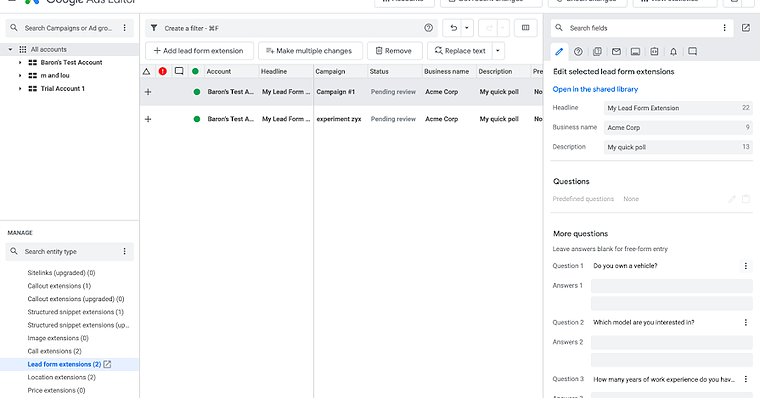The height and width of the screenshot is (398, 760).
Task: Open Question 1 options menu
Action: 746,266
